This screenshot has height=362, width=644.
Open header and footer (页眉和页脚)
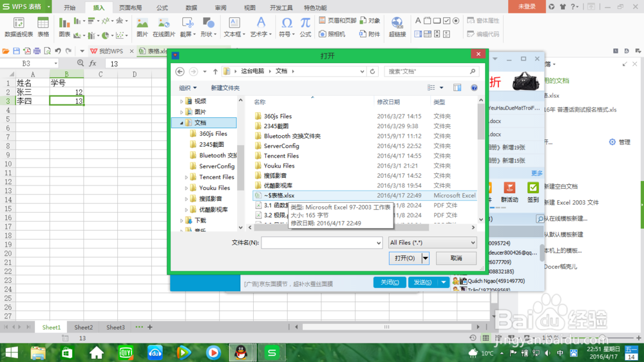point(337,21)
